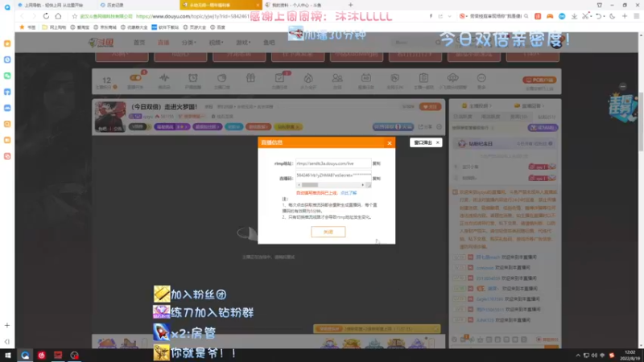Screen dimensions: 644x362
Task: Expand the scissors screenshot tool dropdown
Action: [x=591, y=16]
